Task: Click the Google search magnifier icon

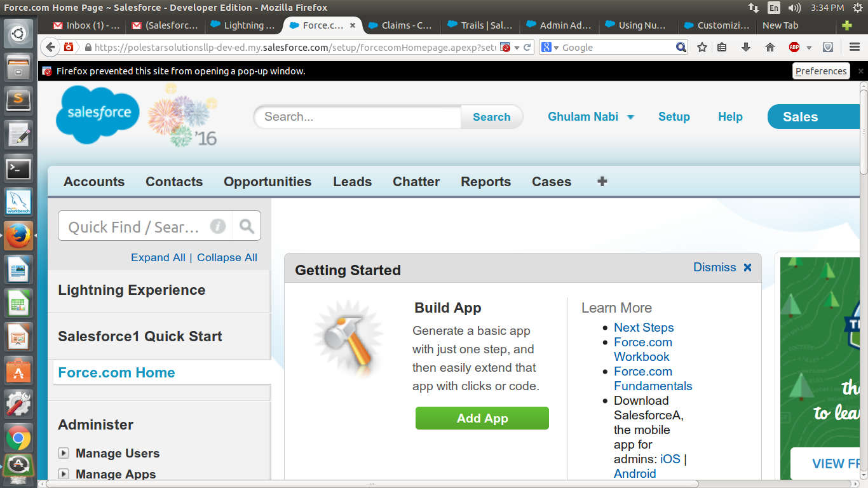Action: 681,48
